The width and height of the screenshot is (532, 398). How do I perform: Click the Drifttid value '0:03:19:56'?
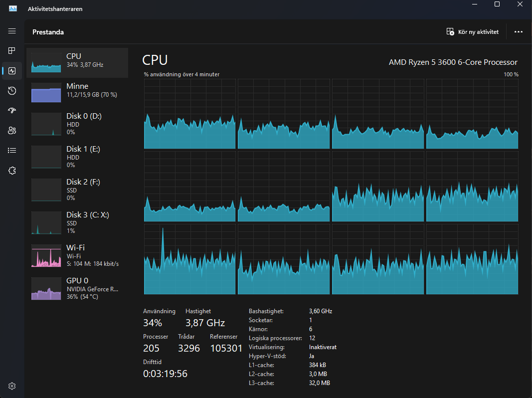point(165,374)
